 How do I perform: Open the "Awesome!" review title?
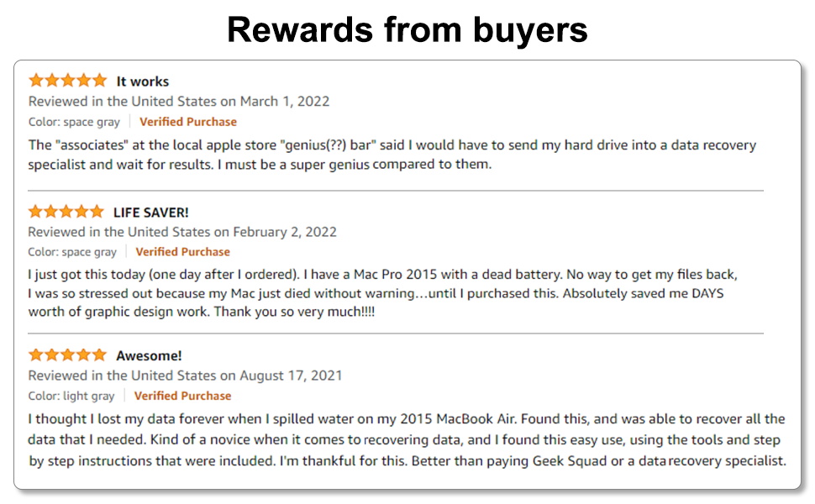[149, 355]
